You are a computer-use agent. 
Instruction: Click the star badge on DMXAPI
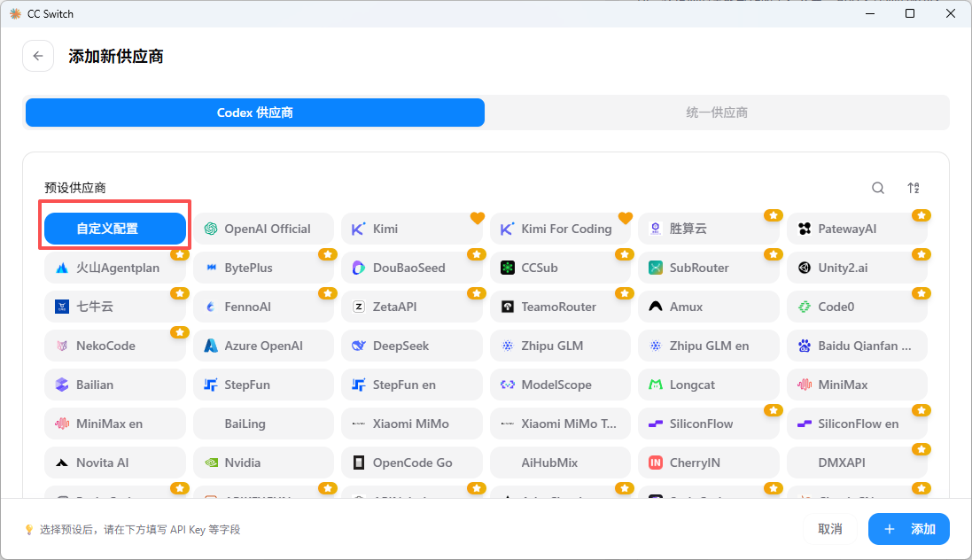point(921,449)
